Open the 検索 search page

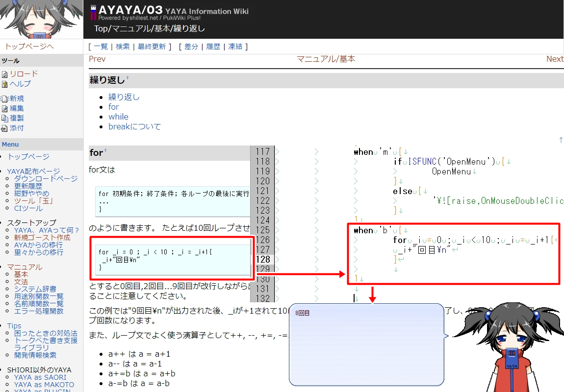pos(123,47)
